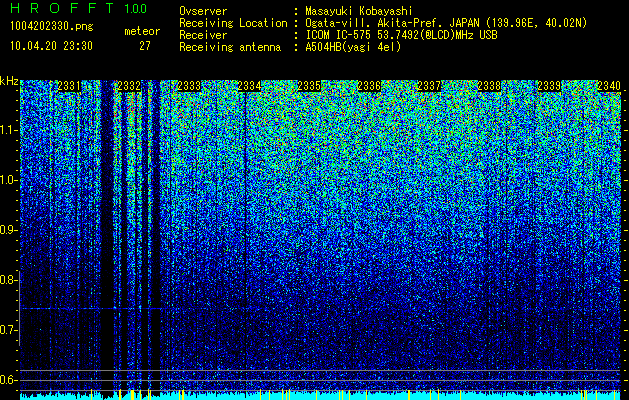
Task: Click the 1.1 frequency axis label
Action: coord(8,130)
